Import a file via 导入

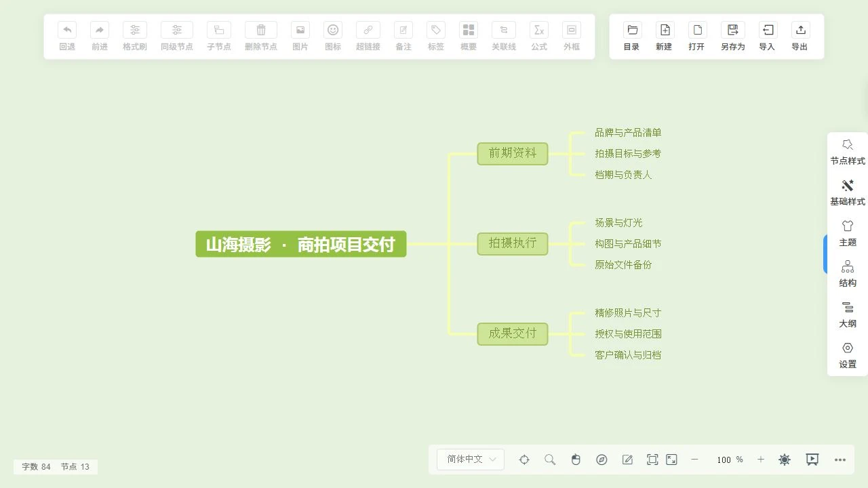coord(768,37)
